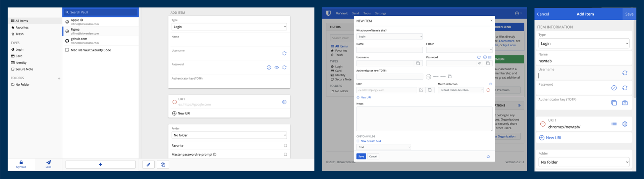Open Tools menu in web vault navigation
The width and height of the screenshot is (644, 179).
pyautogui.click(x=367, y=13)
